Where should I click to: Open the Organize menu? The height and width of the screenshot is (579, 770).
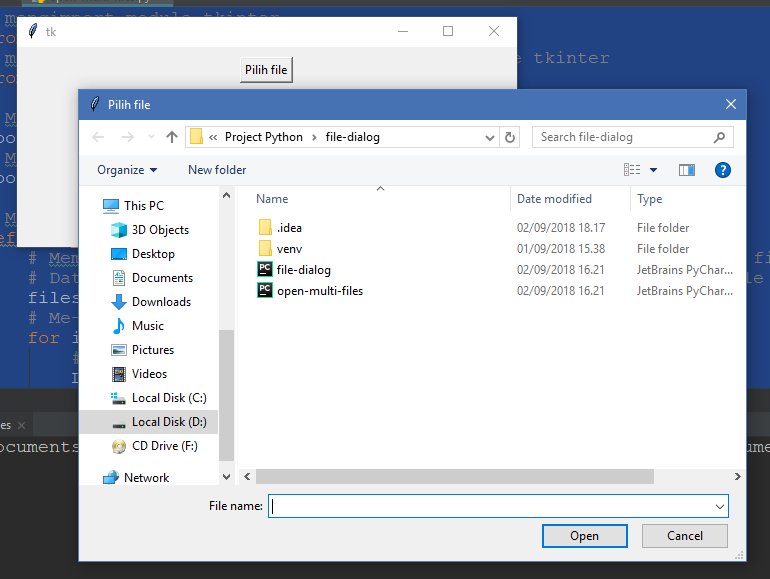127,170
